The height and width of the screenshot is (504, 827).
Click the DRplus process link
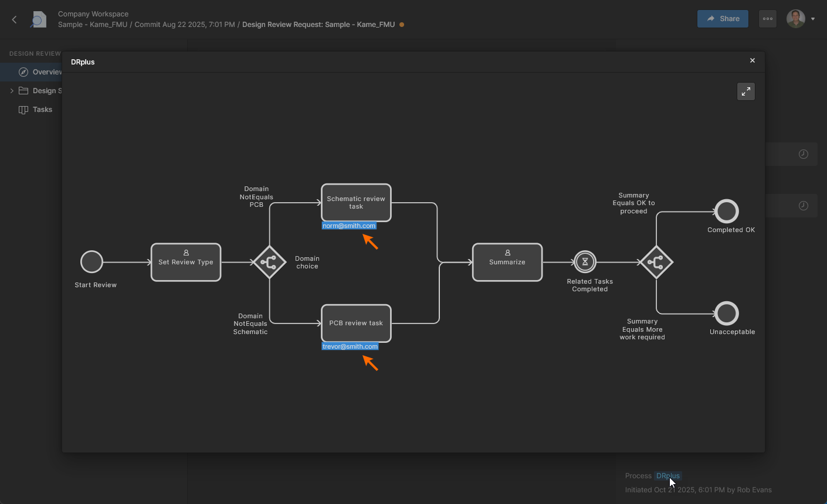[668, 476]
